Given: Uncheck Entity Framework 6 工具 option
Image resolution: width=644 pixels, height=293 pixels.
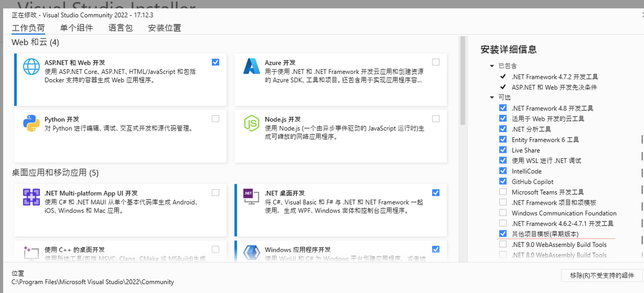Looking at the screenshot, I should [503, 139].
